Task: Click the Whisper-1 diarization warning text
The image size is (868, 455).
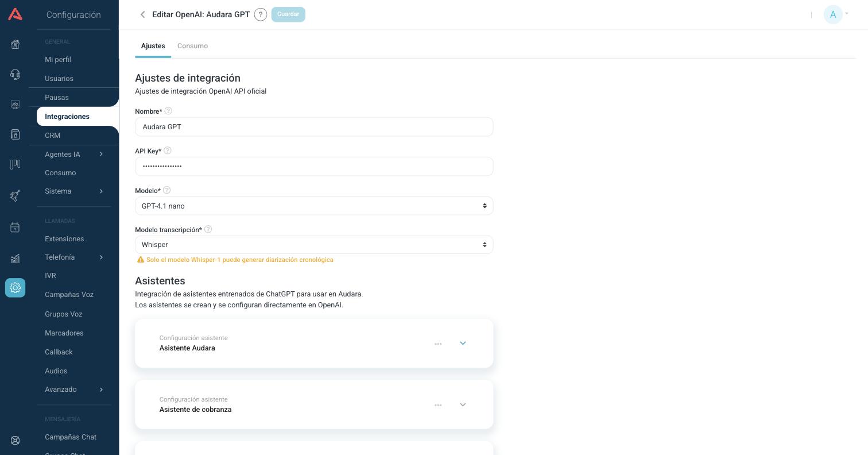Action: coord(240,260)
